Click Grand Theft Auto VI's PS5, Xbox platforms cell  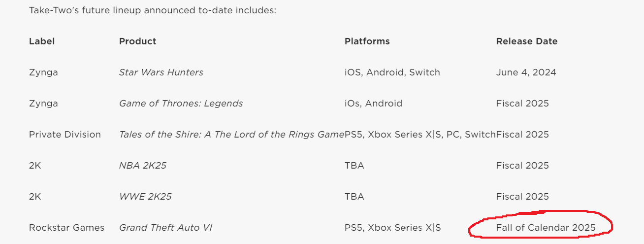coord(392,228)
